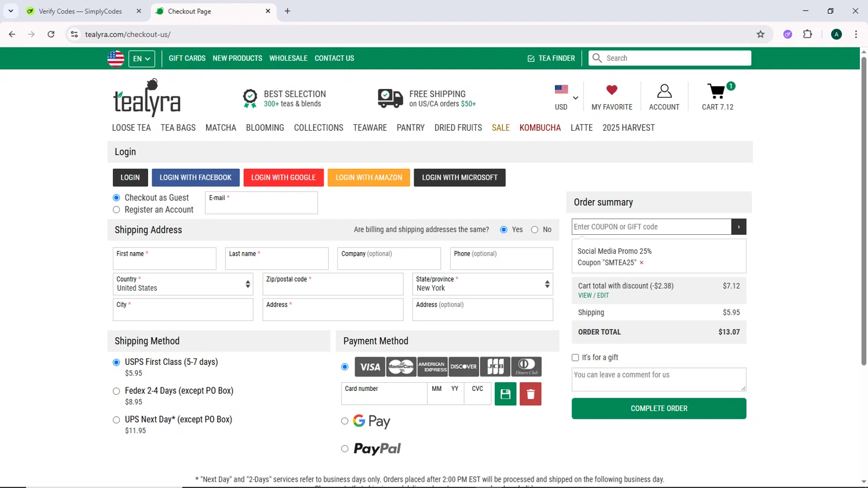Click the Zip/postal code field
The image size is (868, 488).
[x=333, y=284]
